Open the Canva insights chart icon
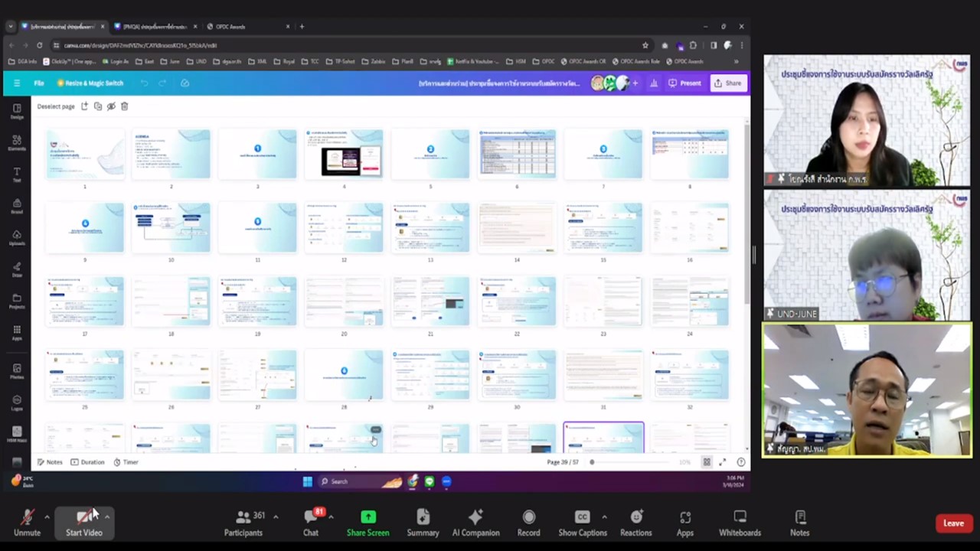This screenshot has height=551, width=980. 653,83
